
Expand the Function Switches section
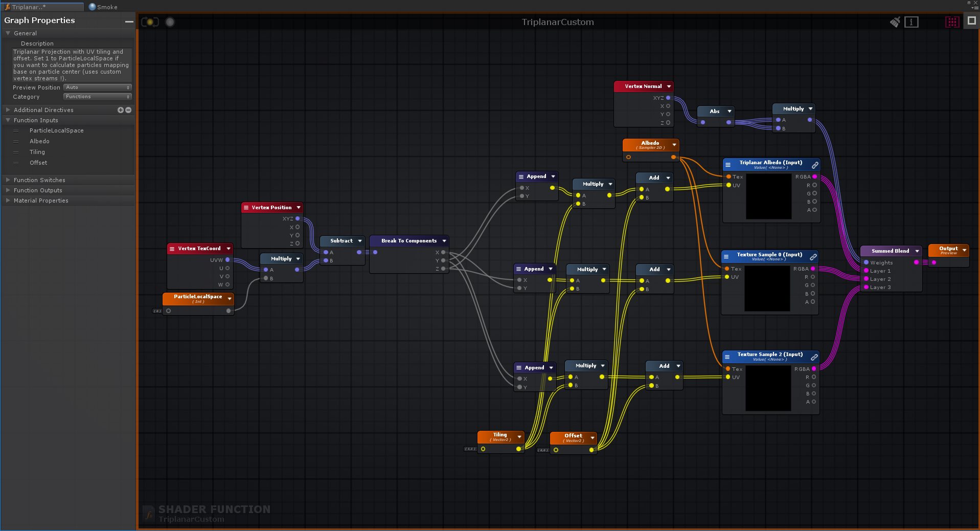[8, 180]
